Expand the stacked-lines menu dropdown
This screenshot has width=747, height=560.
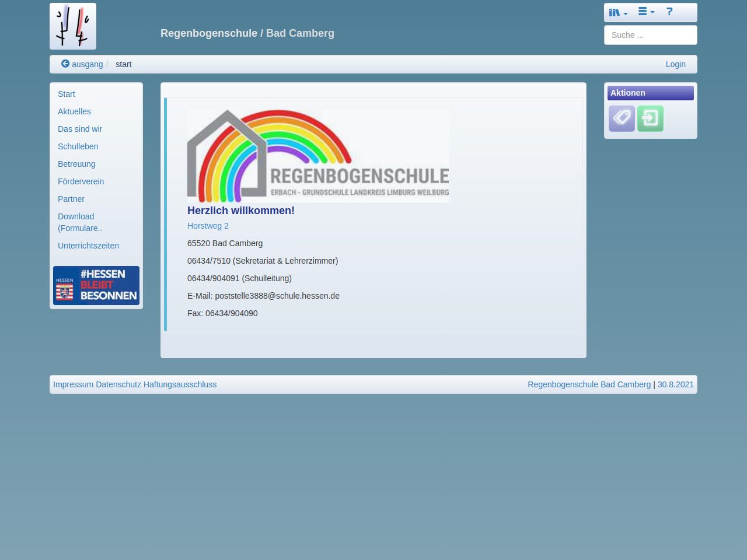[646, 12]
